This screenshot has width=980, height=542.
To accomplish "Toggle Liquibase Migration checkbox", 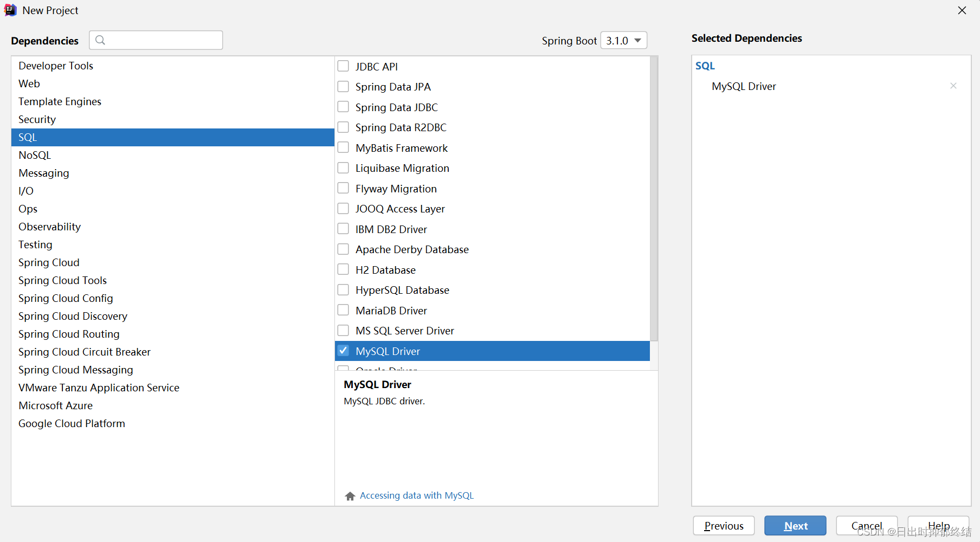I will tap(343, 168).
